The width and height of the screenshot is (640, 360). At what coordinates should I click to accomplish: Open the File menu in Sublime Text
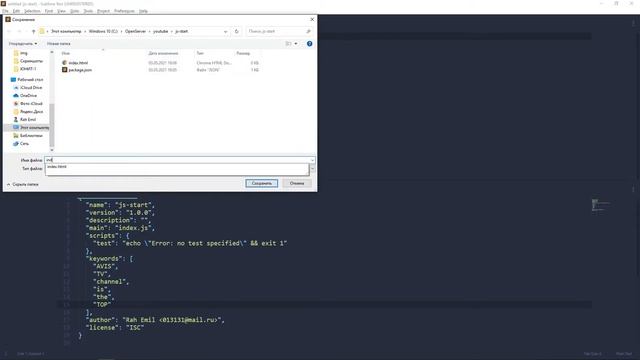(x=5, y=11)
